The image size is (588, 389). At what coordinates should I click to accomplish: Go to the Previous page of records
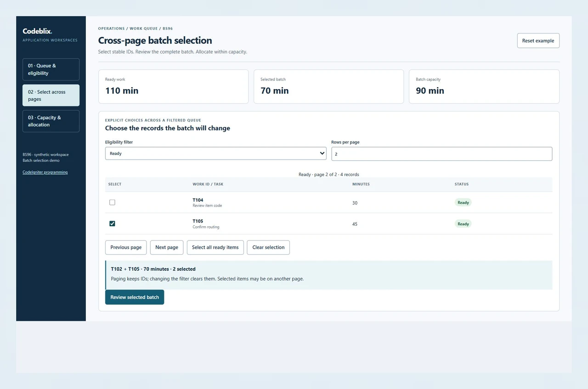(x=126, y=247)
